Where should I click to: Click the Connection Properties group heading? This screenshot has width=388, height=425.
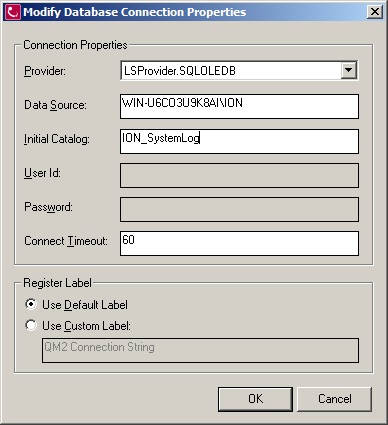coord(75,45)
